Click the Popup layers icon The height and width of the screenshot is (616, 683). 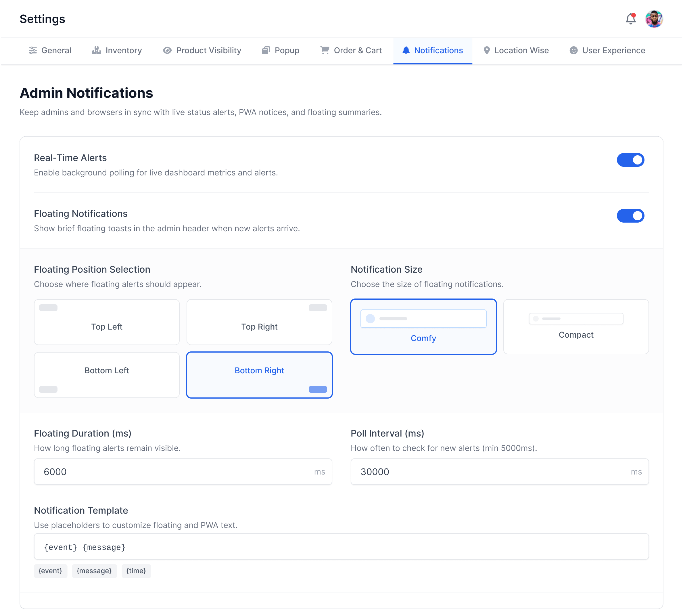[x=266, y=50]
